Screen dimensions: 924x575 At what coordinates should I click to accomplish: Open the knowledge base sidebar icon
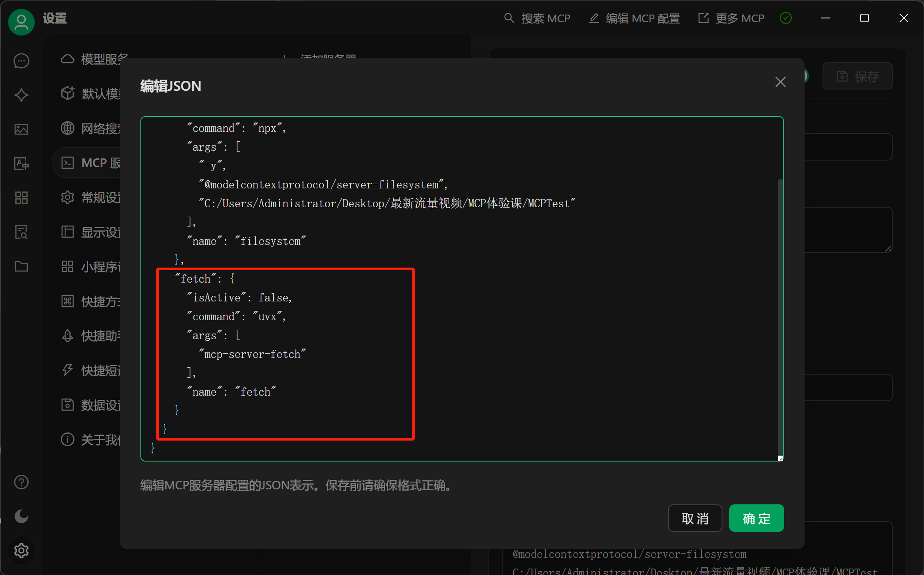click(21, 232)
